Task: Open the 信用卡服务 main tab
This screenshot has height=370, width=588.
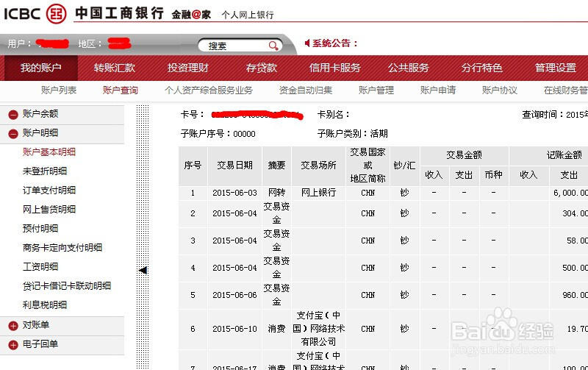Action: point(335,68)
